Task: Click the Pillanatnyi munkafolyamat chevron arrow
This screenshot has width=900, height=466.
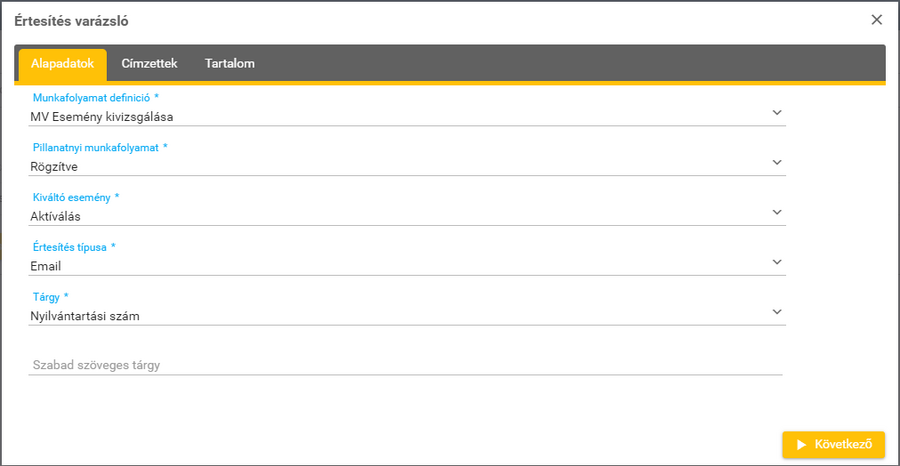Action: tap(777, 162)
